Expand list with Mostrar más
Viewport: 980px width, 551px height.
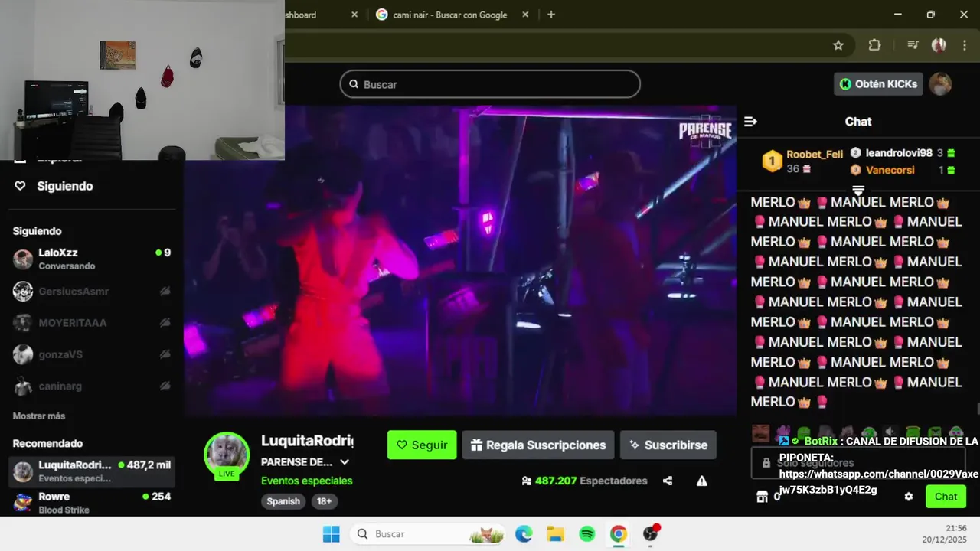pyautogui.click(x=39, y=416)
